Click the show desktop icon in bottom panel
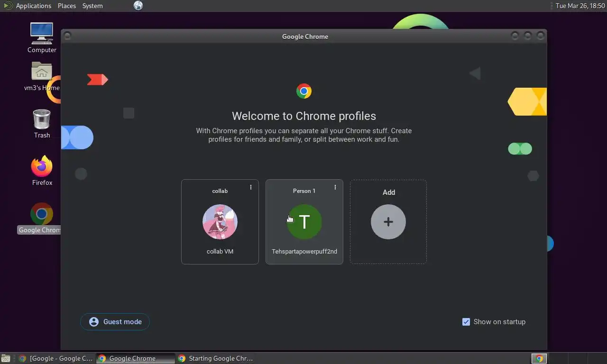607x364 pixels. pyautogui.click(x=6, y=358)
